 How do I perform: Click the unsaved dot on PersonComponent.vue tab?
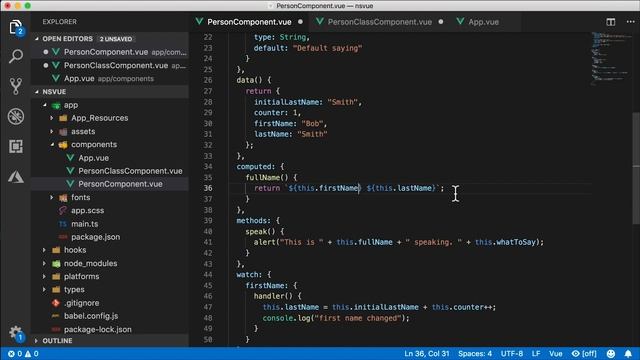[x=300, y=22]
